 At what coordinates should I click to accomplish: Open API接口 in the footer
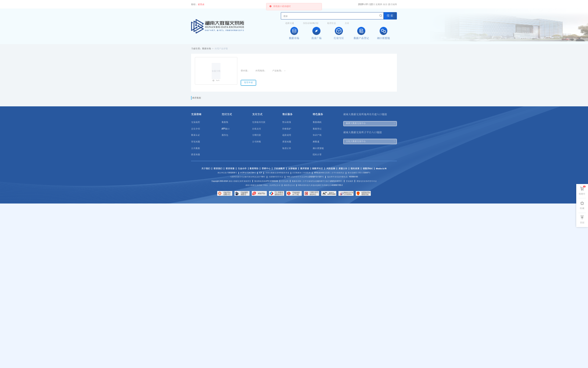pyautogui.click(x=226, y=129)
